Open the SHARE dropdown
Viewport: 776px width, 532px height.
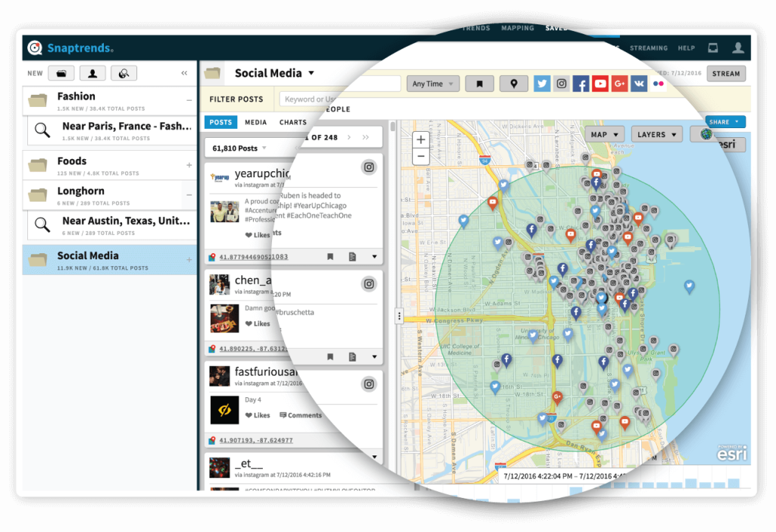tap(725, 122)
